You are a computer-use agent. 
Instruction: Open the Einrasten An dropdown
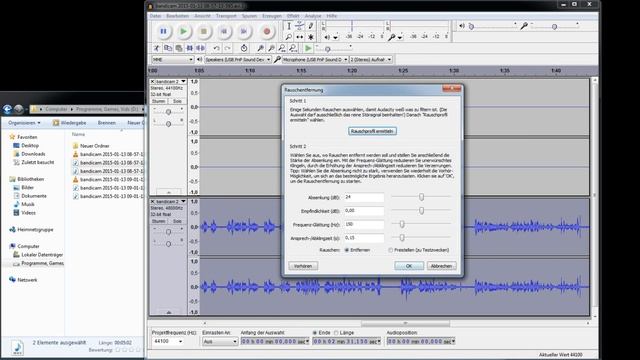[x=220, y=341]
